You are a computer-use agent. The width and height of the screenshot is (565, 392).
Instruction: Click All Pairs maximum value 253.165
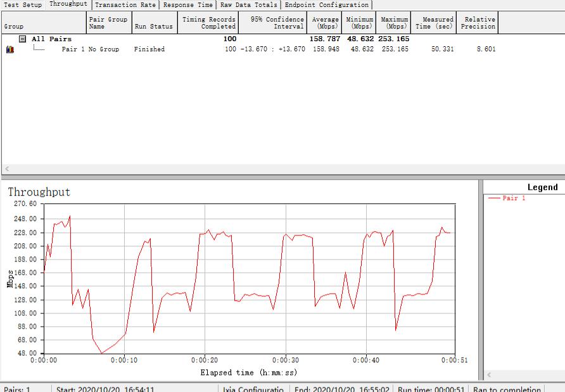pos(393,39)
